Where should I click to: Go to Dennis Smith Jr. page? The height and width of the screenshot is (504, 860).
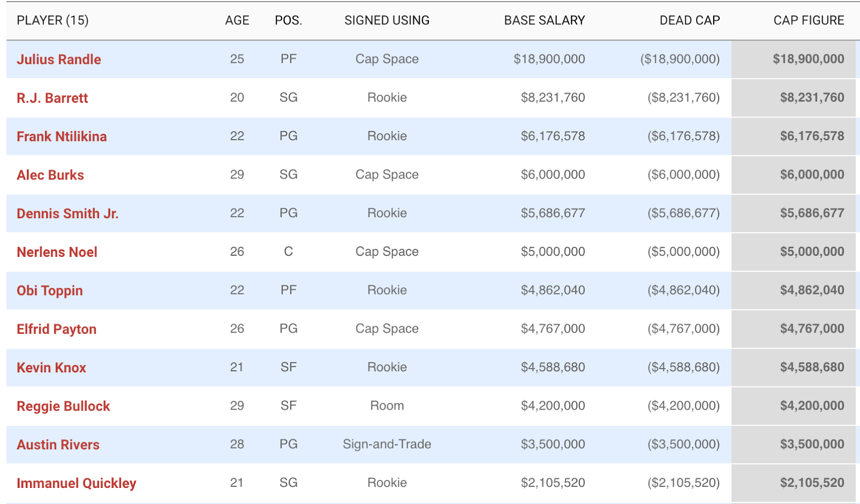[68, 213]
